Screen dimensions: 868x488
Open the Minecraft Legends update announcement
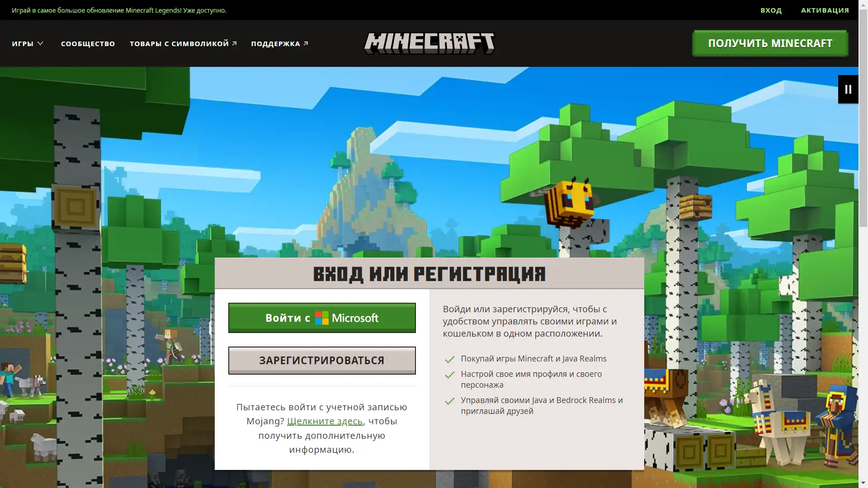coord(119,10)
